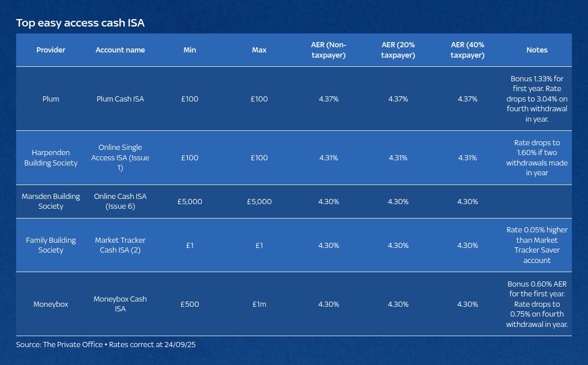Click the £1m maximum deposit cell
This screenshot has height=365, width=588.
click(x=259, y=304)
